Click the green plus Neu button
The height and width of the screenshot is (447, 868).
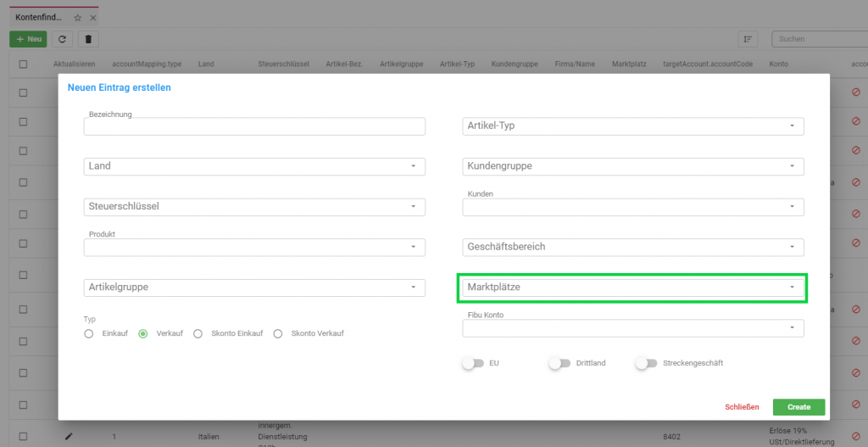pos(28,39)
